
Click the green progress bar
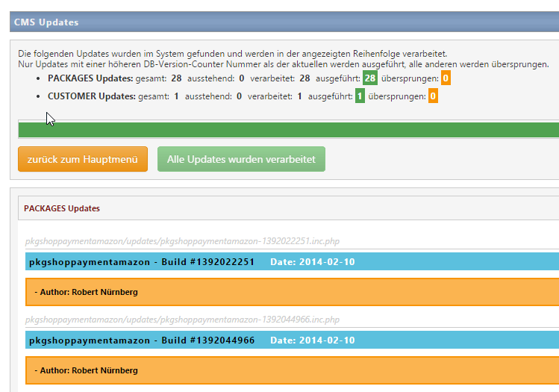(288, 130)
